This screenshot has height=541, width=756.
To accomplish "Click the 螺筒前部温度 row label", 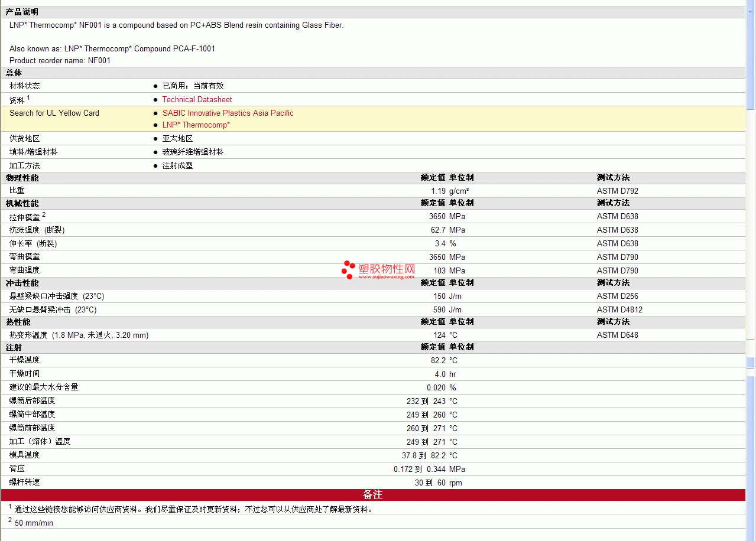I will tap(33, 428).
